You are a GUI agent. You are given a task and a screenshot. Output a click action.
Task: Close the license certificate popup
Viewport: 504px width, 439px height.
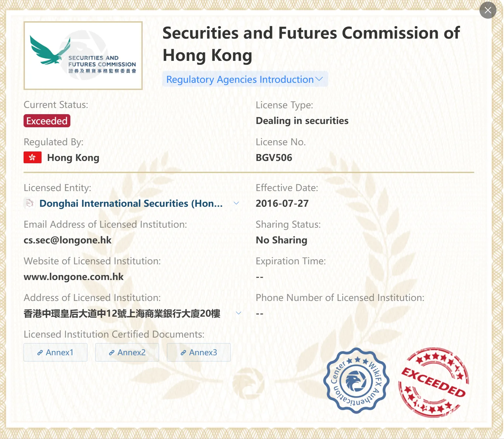(488, 10)
